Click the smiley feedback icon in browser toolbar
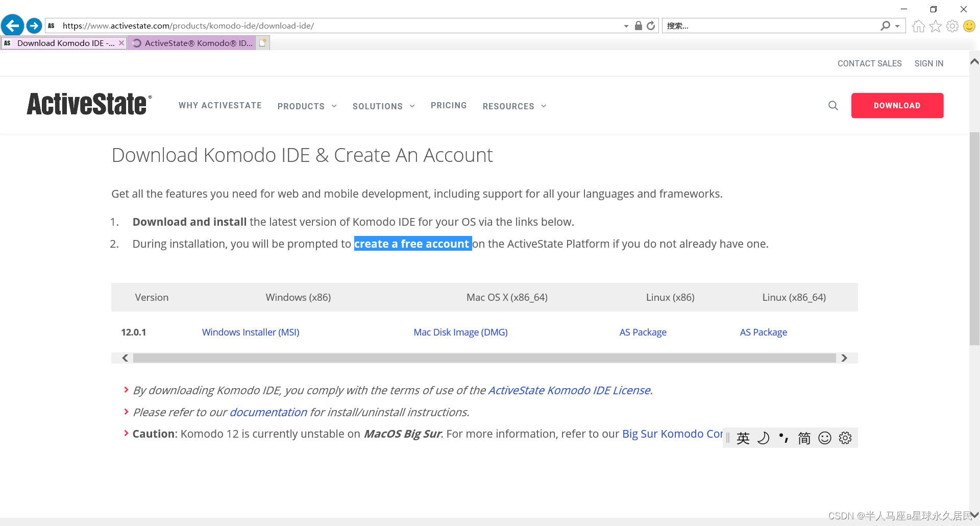Screen dimensions: 980x526 (x=969, y=26)
